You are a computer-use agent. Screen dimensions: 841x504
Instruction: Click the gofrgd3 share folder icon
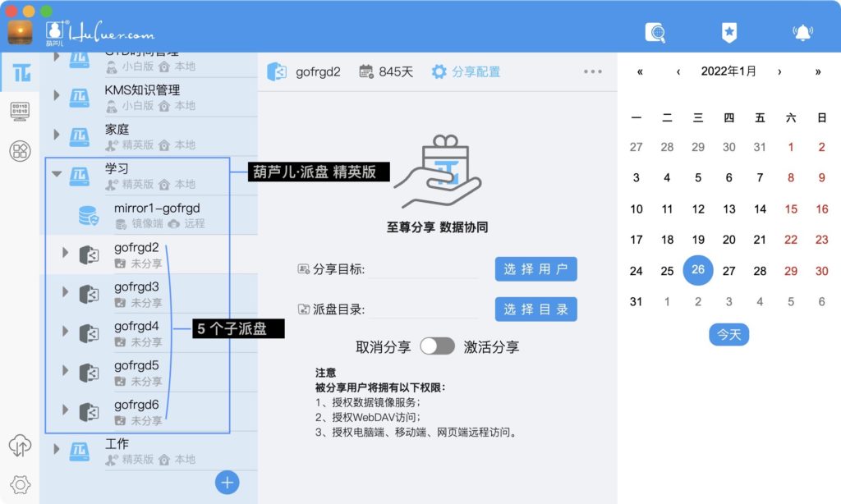(89, 294)
